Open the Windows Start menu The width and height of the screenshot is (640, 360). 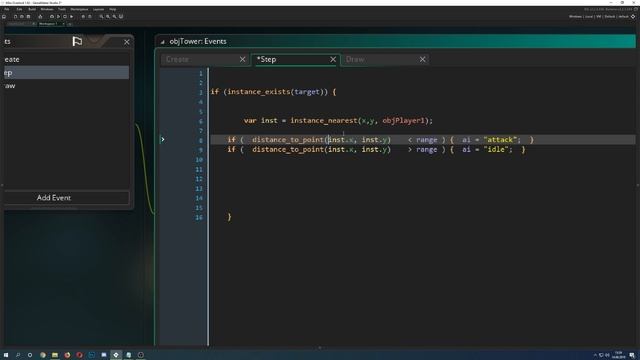pos(6,355)
